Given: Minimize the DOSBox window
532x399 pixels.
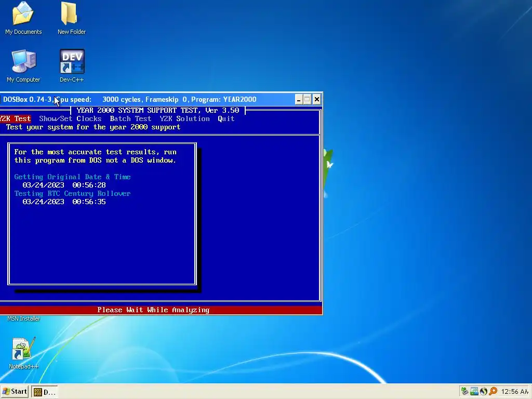Looking at the screenshot, I should [x=299, y=99].
